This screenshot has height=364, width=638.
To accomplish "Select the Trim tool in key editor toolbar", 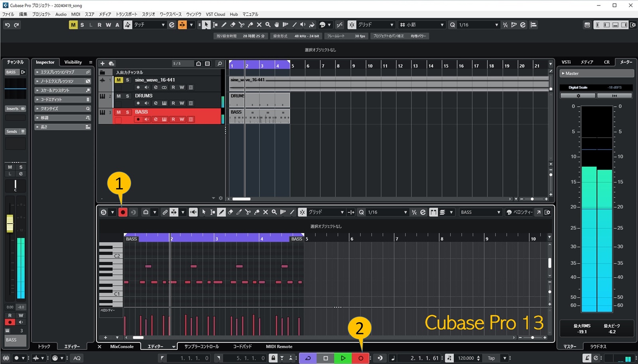I will click(239, 212).
